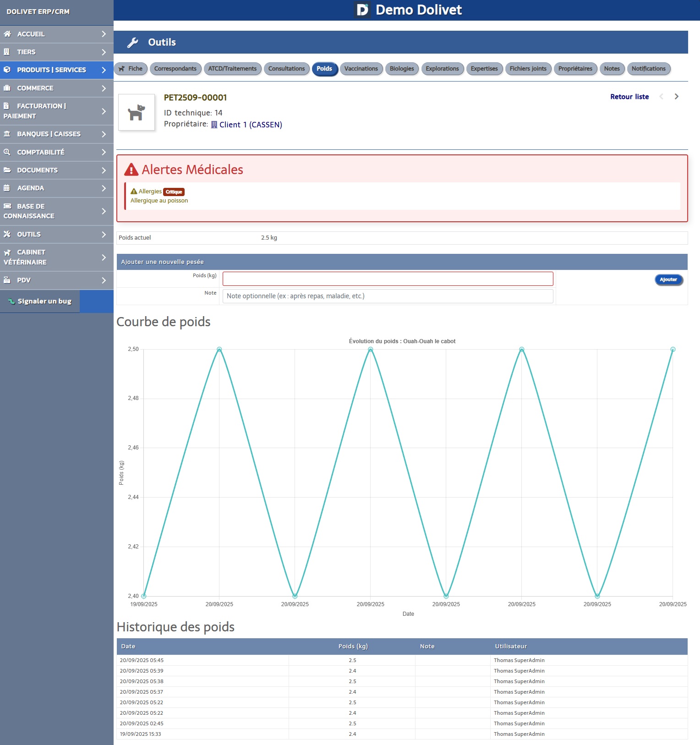Go to next record arrow
This screenshot has width=700, height=745.
(676, 97)
